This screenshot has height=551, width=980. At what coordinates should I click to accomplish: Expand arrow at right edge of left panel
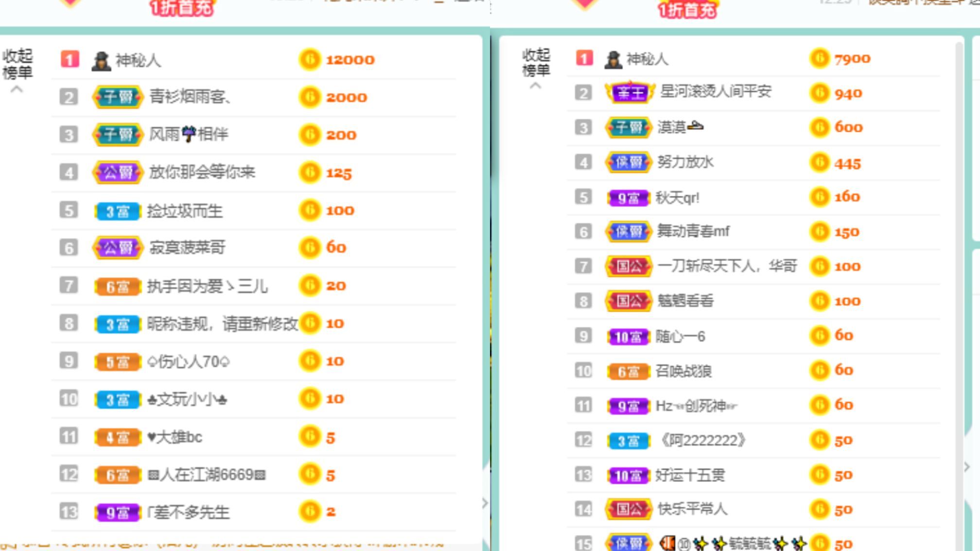[x=484, y=503]
